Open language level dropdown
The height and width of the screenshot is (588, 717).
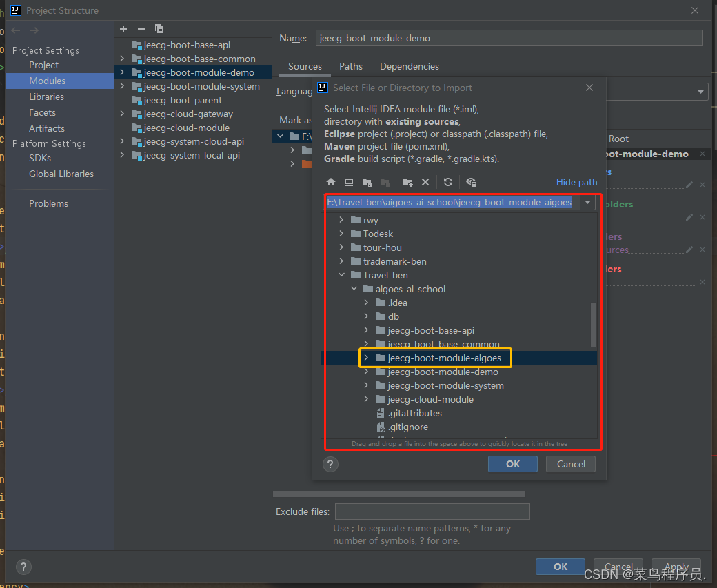point(700,92)
